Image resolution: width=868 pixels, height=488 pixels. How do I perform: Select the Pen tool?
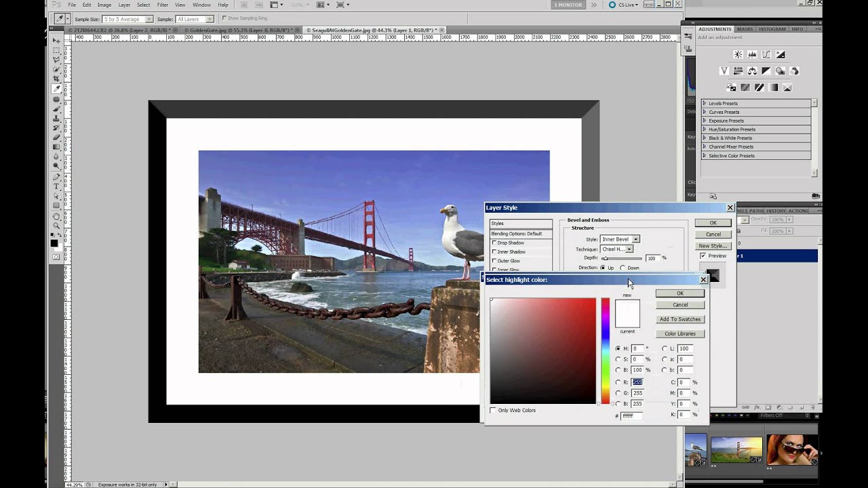click(x=57, y=177)
